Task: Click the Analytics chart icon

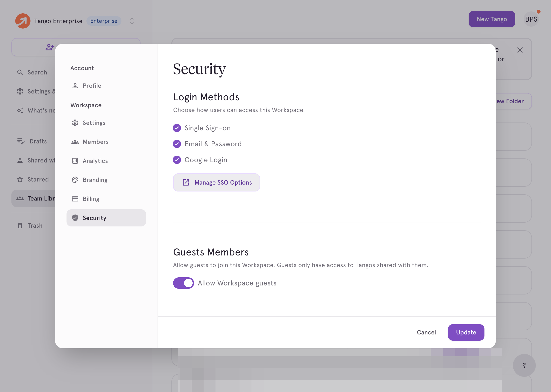Action: point(75,161)
